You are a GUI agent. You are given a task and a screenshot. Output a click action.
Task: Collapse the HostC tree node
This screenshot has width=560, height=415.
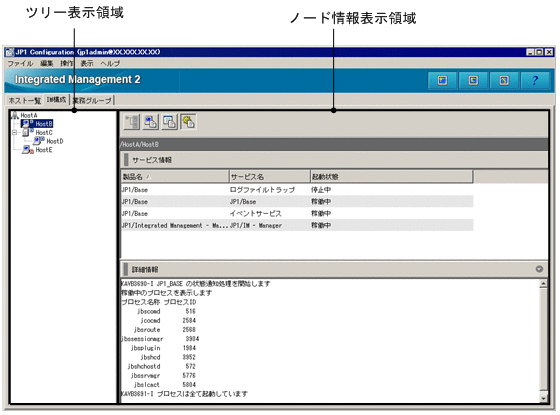pos(15,132)
